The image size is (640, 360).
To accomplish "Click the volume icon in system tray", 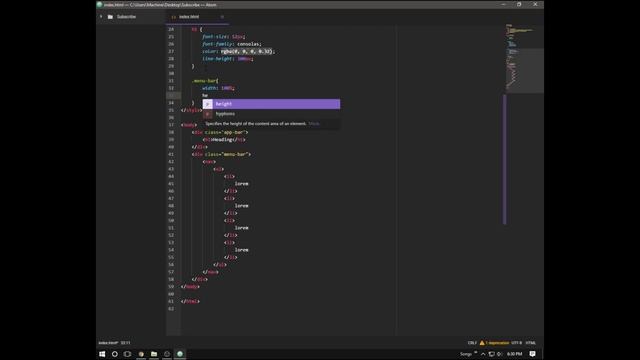I will [x=500, y=354].
